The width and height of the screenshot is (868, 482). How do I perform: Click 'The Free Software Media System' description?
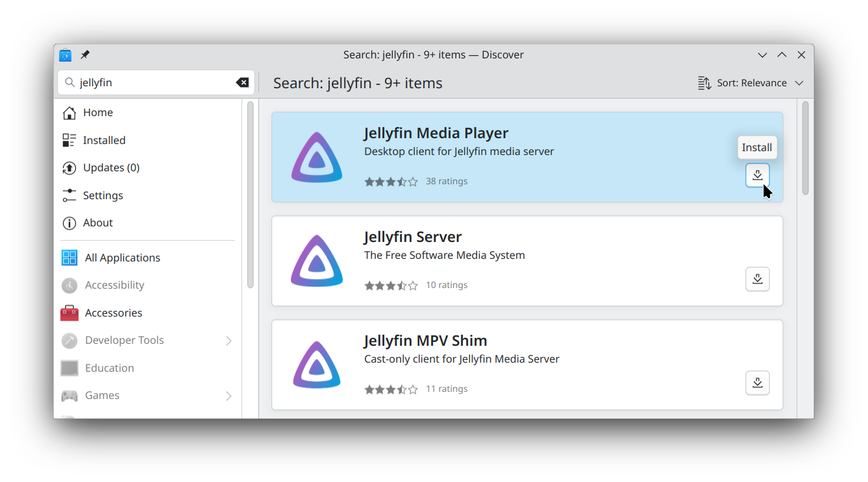point(445,255)
